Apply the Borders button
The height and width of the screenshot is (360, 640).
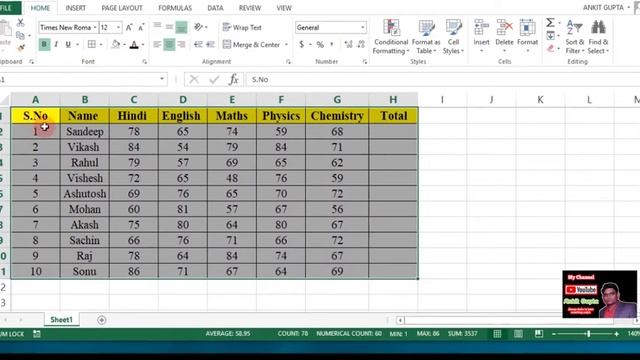92,44
